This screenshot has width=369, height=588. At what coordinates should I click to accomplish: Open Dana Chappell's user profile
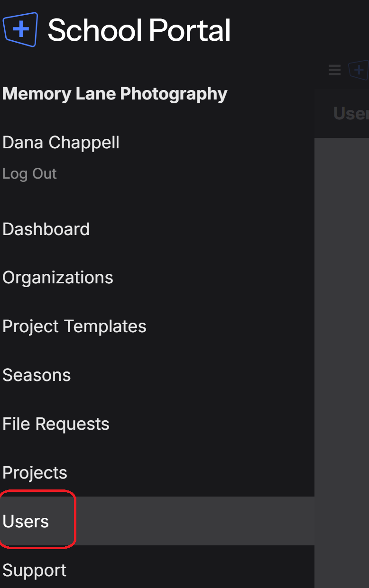61,142
